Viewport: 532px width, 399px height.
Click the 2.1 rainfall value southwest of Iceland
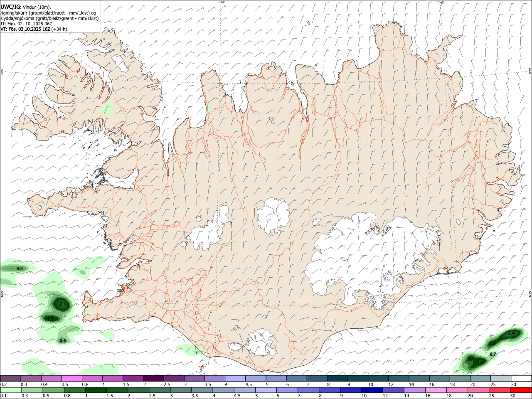pyautogui.click(x=63, y=304)
